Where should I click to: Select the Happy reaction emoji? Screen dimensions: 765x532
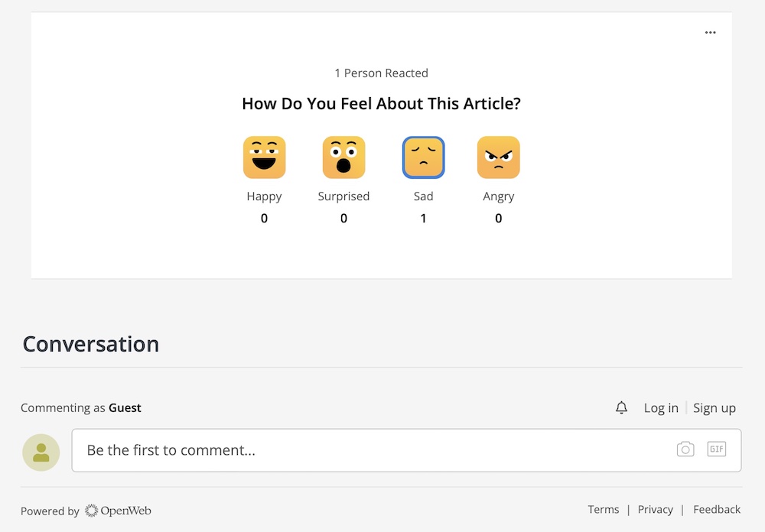click(x=264, y=157)
